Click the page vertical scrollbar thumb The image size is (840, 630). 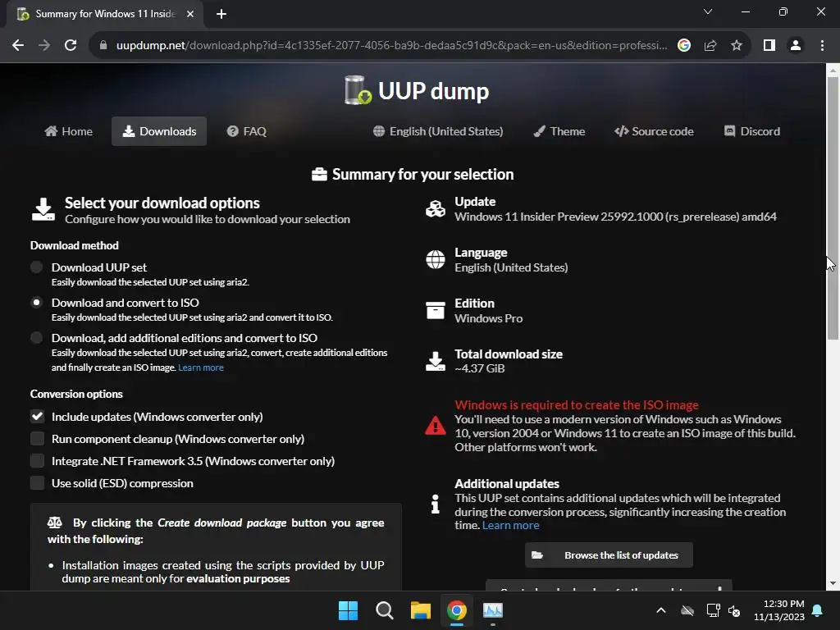click(833, 208)
